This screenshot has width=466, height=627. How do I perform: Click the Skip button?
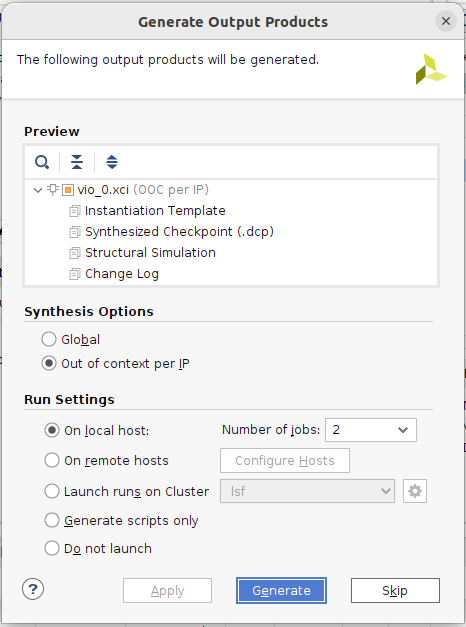pos(395,591)
